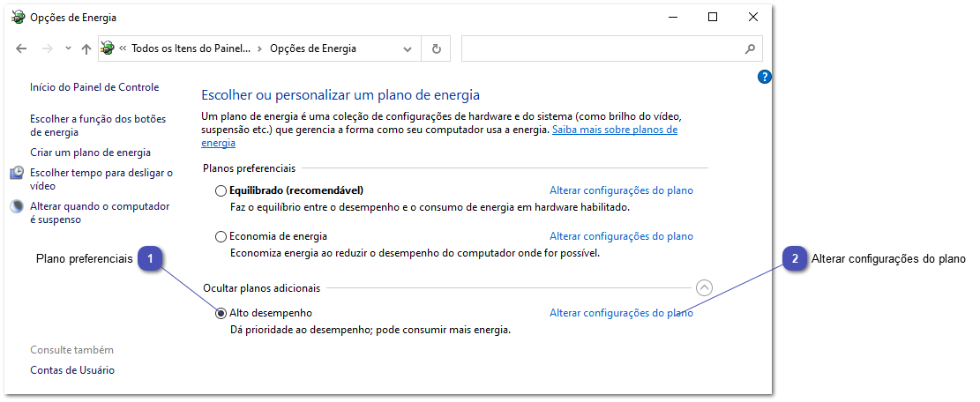Click the title bar power plug icon
The height and width of the screenshot is (402, 980).
19,18
